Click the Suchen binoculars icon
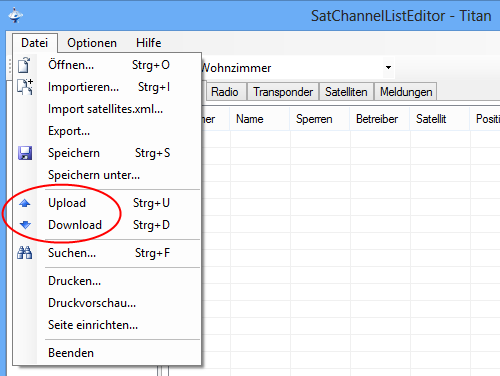 point(25,253)
